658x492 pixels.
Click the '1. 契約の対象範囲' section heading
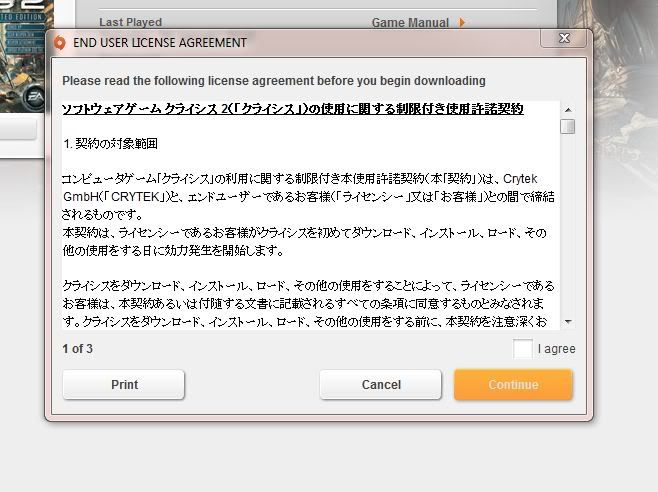111,144
